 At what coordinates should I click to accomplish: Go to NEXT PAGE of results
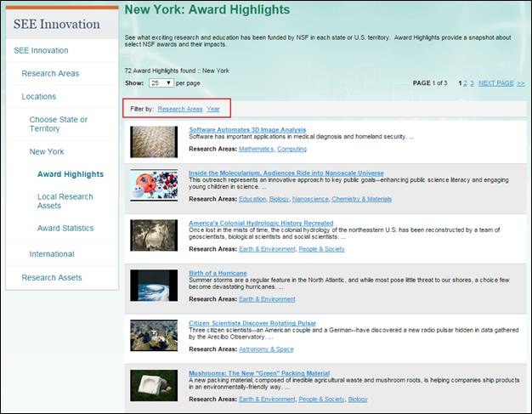[x=495, y=83]
